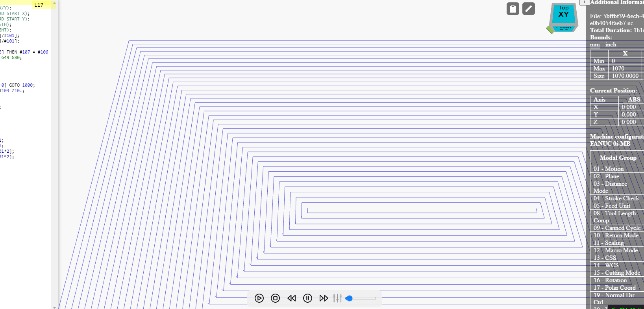Click the 19 - Normal Dir Ctrl row
This screenshot has height=309, width=644.
(x=617, y=299)
